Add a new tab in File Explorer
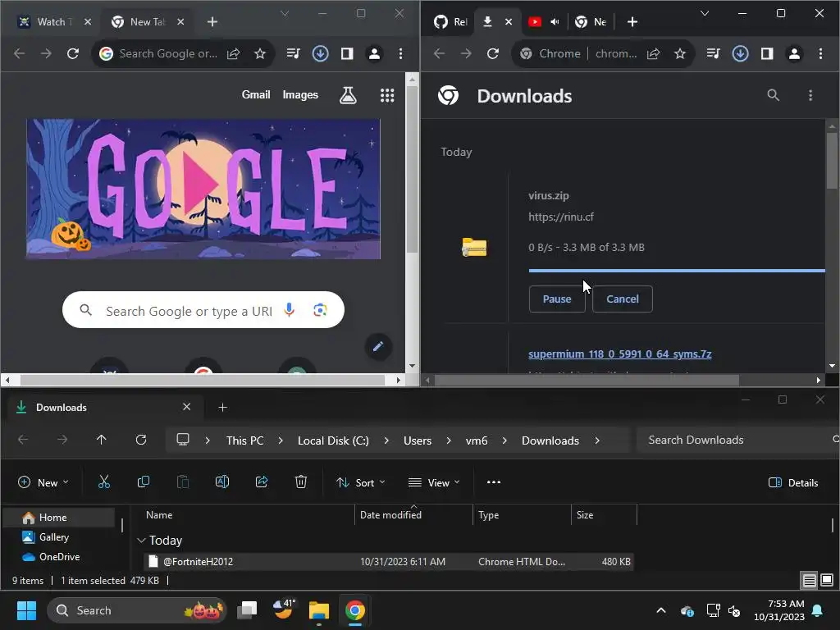The width and height of the screenshot is (840, 630). [223, 408]
